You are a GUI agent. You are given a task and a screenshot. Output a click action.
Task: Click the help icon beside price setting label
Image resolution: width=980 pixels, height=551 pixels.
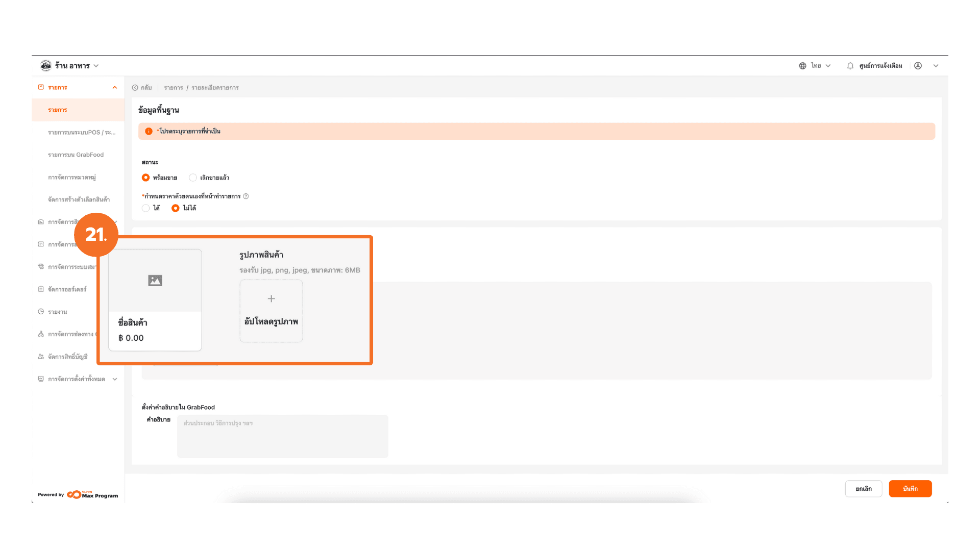pos(246,196)
